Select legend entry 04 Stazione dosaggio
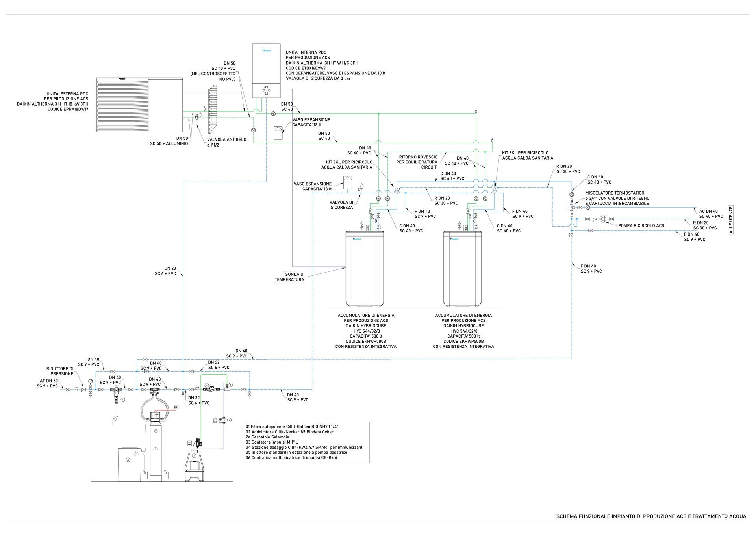756x535 pixels. pos(304,447)
